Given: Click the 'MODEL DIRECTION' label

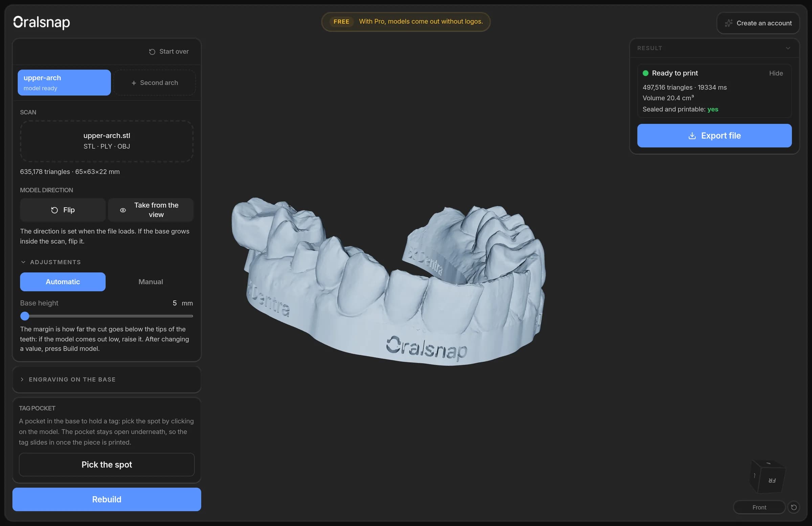Looking at the screenshot, I should (x=46, y=190).
